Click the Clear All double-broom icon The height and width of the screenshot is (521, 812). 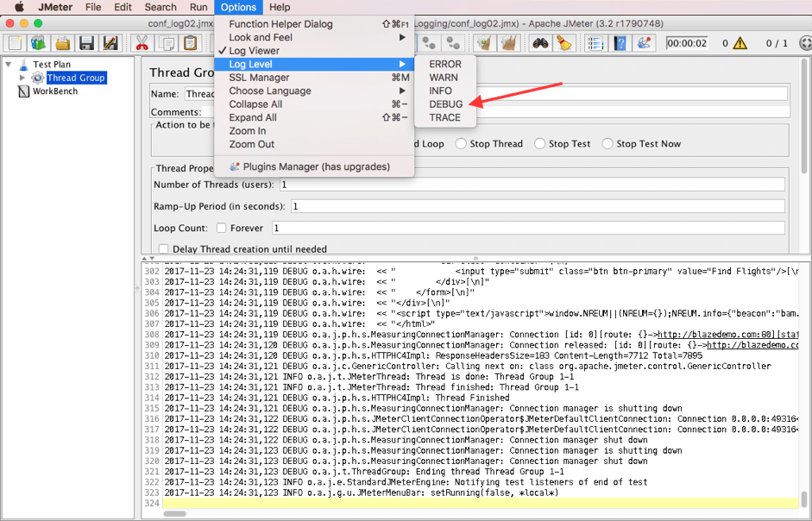pos(509,43)
